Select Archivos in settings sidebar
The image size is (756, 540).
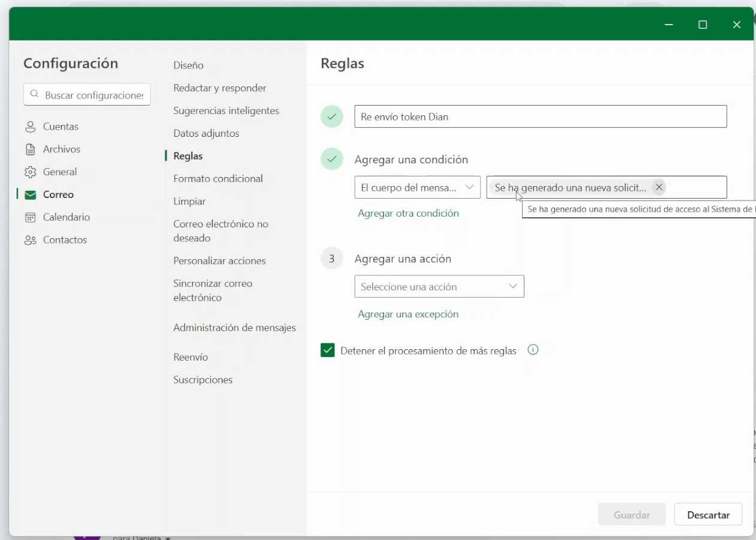(x=62, y=149)
